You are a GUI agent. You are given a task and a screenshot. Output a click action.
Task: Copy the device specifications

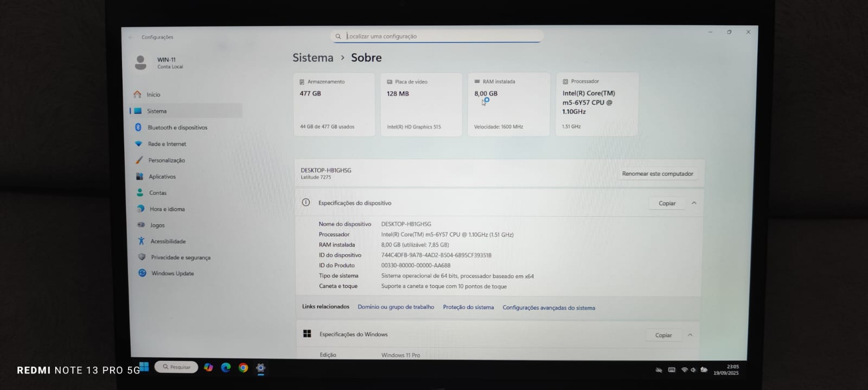[x=667, y=203]
